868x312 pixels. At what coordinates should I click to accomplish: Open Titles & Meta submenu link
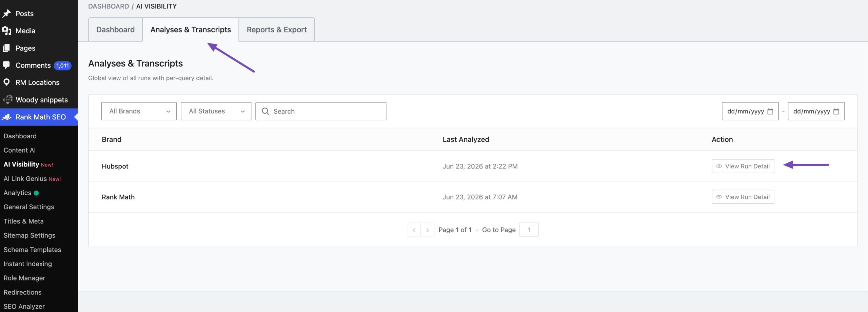tap(23, 221)
